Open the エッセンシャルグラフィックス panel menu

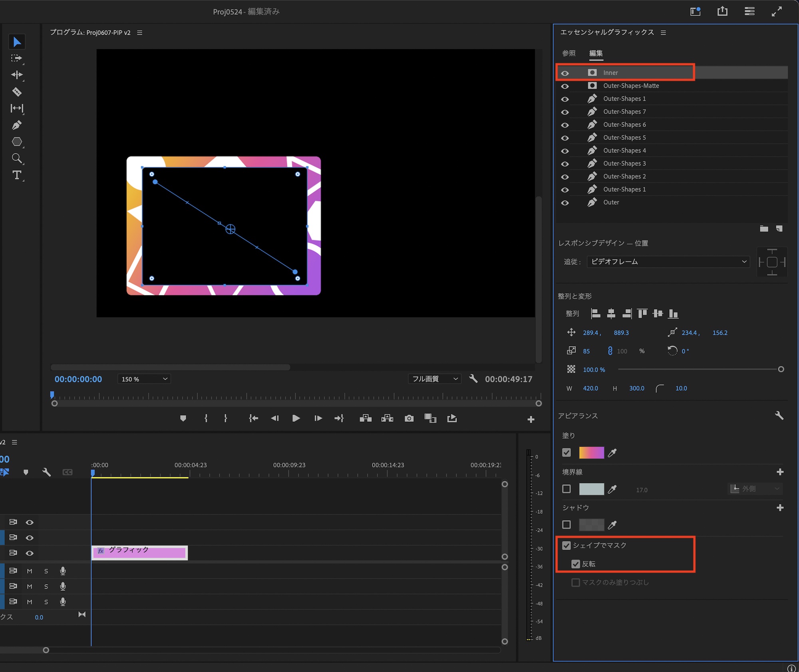[663, 33]
